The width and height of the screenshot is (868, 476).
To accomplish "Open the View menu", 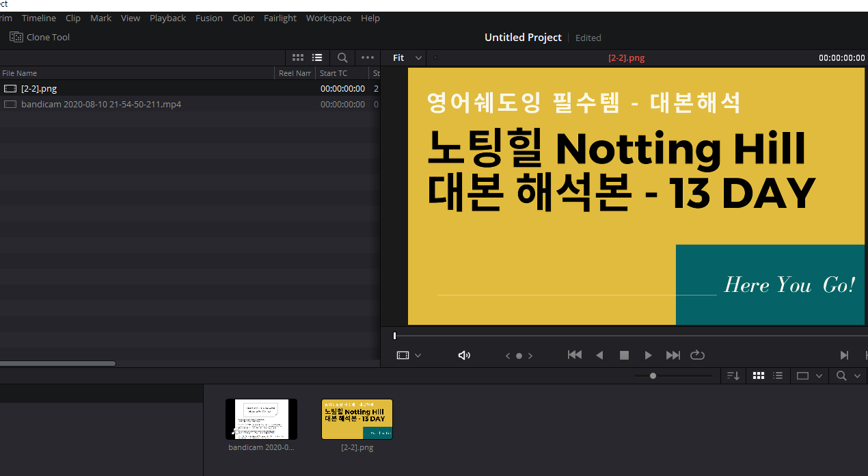I will pos(131,18).
